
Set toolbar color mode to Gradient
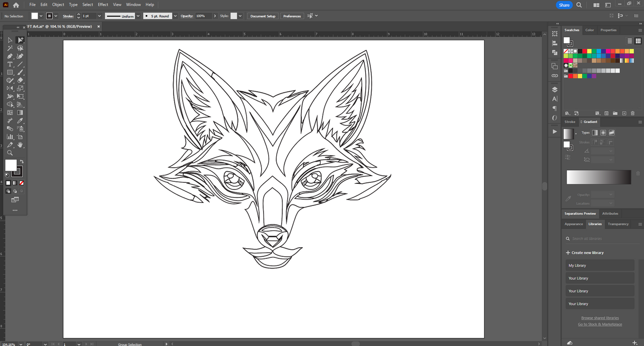(x=15, y=183)
